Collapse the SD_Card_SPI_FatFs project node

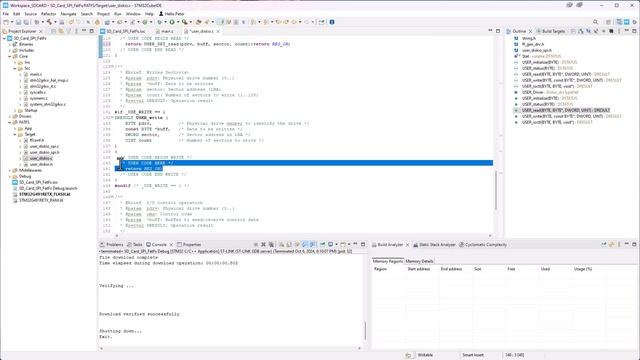point(4,38)
